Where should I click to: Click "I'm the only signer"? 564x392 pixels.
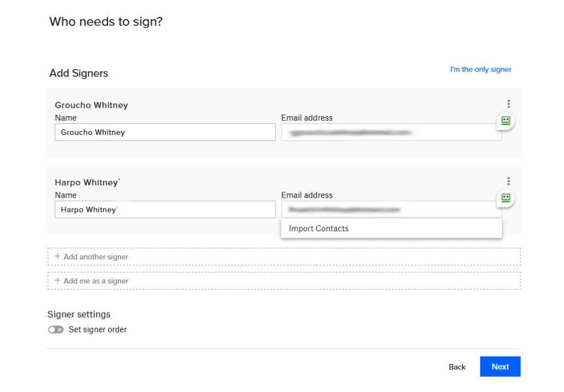pos(480,69)
